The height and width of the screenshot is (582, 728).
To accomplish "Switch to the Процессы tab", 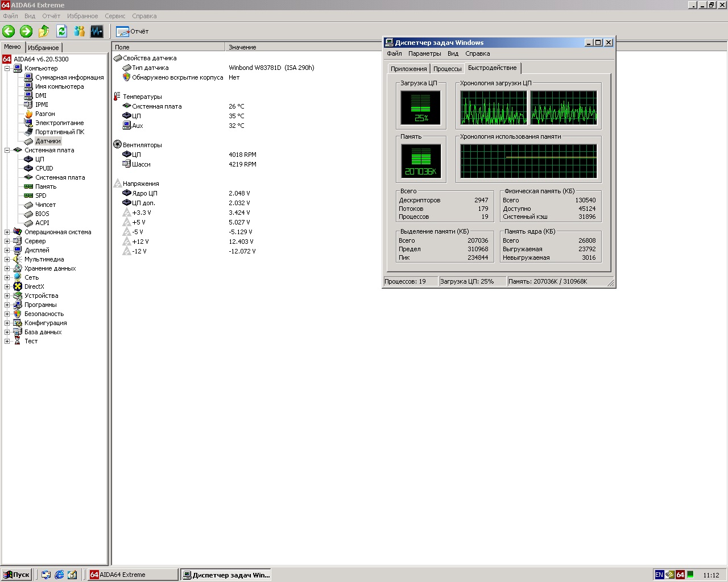I will tap(447, 69).
